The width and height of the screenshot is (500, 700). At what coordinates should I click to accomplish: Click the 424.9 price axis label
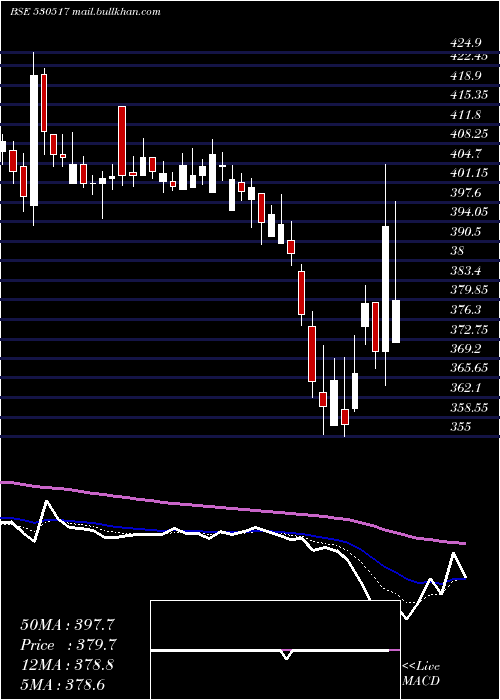466,43
